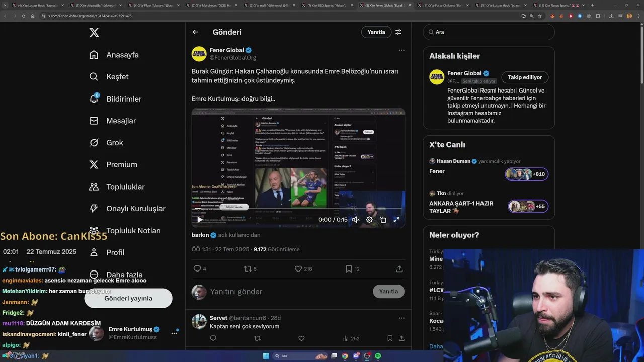This screenshot has height=362, width=644.
Task: Open barkın's profile link under the video
Action: pos(200,235)
